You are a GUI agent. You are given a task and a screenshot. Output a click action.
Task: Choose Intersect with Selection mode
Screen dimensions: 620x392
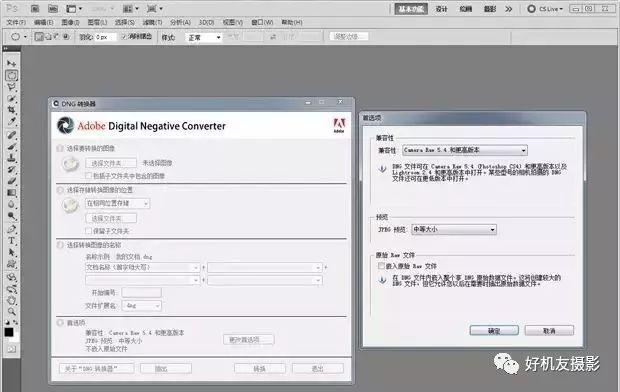point(66,37)
